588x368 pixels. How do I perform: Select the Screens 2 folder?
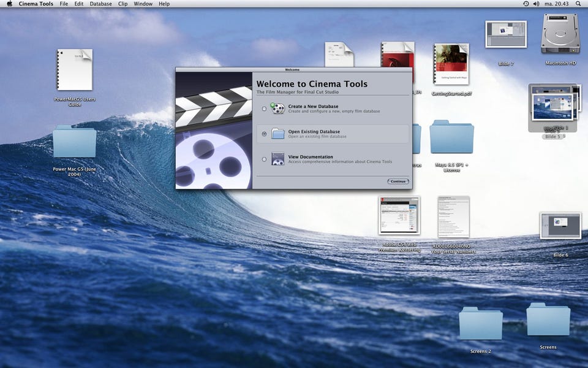(481, 324)
